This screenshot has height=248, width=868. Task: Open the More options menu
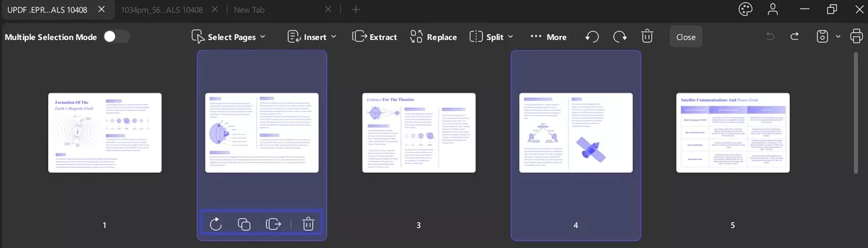[548, 37]
